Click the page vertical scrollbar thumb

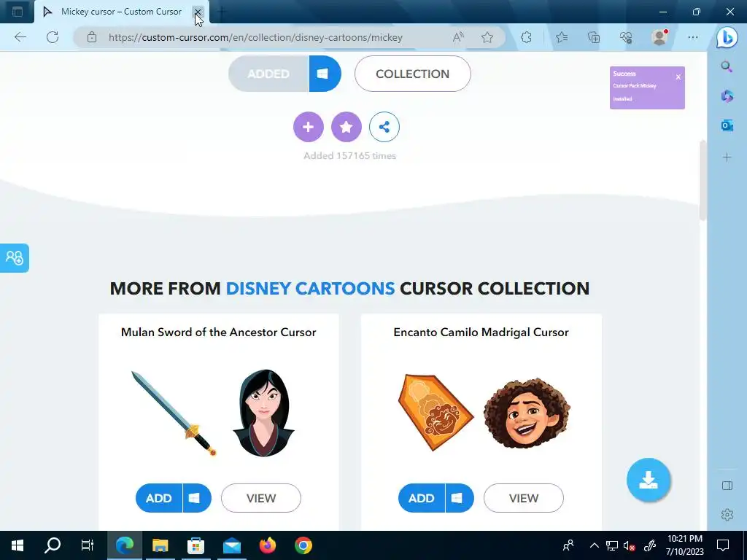click(x=703, y=180)
